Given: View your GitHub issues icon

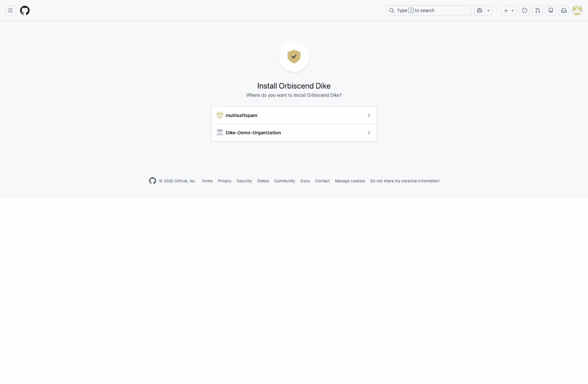Looking at the screenshot, I should (525, 10).
